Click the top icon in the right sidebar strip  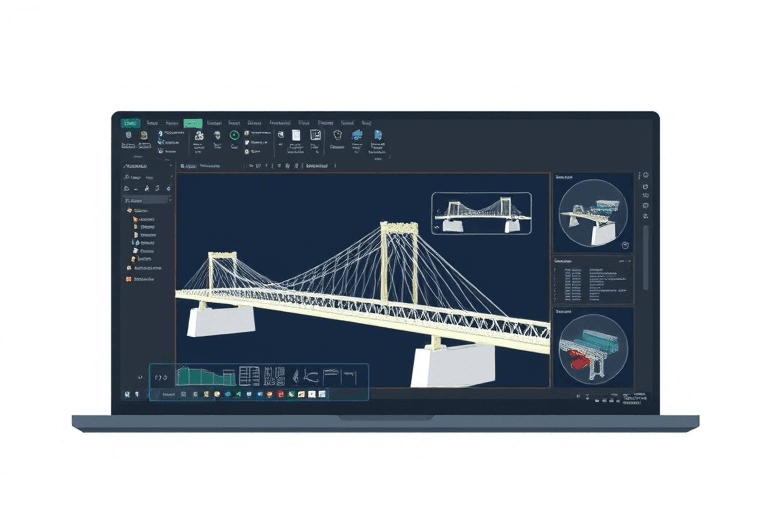(x=646, y=176)
